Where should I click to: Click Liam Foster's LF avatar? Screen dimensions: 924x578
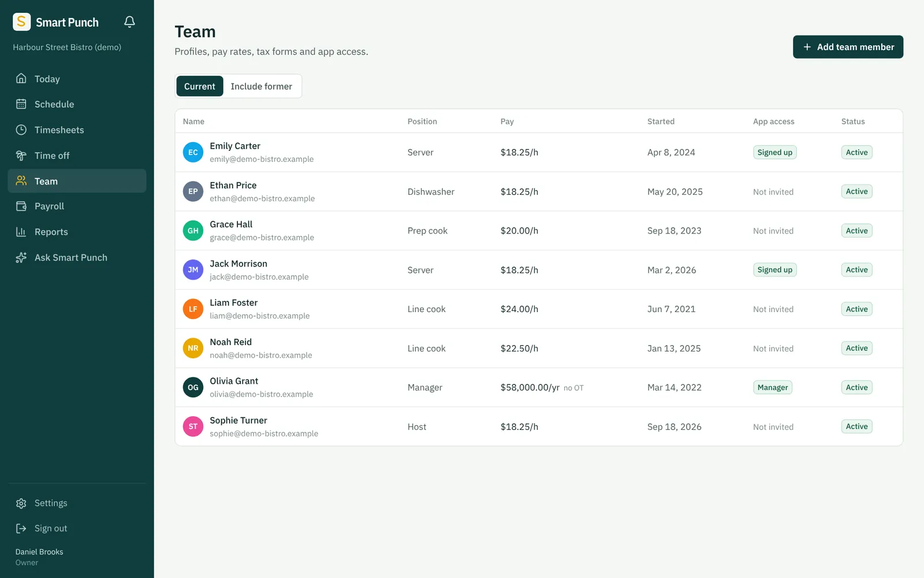[193, 309]
